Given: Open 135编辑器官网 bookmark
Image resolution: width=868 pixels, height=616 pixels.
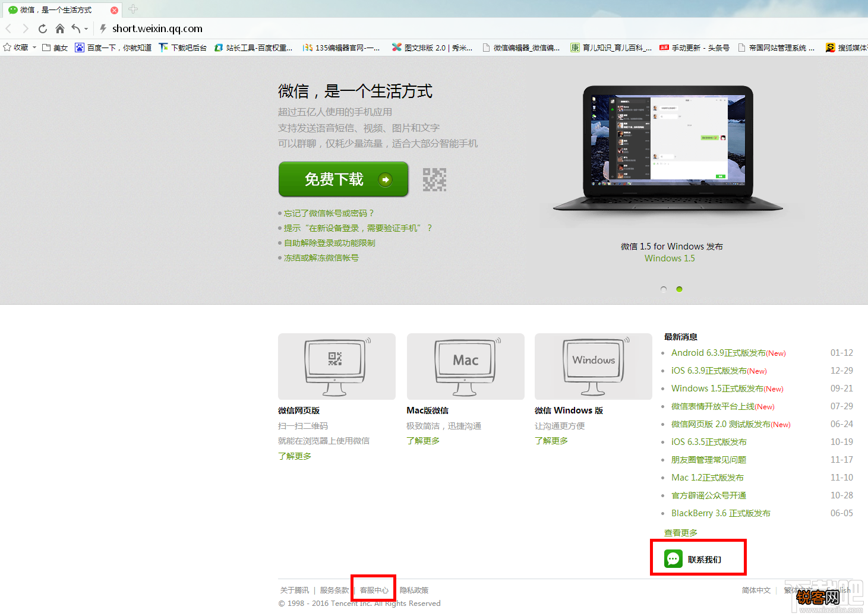Looking at the screenshot, I should (341, 48).
